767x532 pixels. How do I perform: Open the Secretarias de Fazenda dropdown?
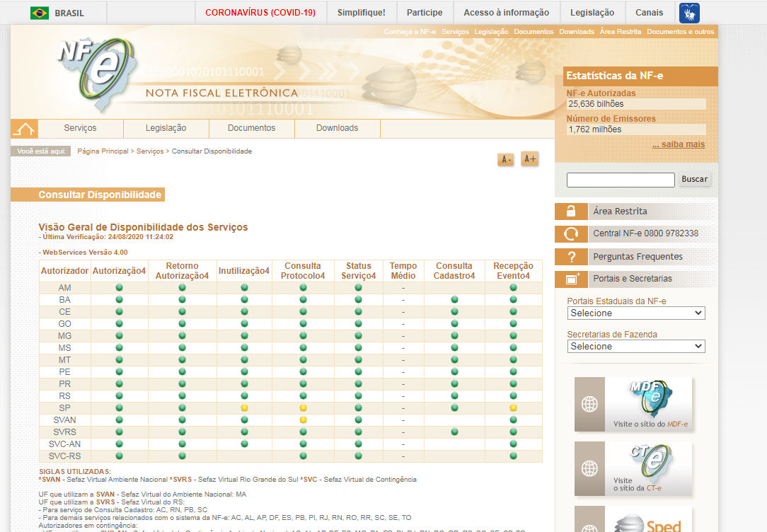point(636,346)
